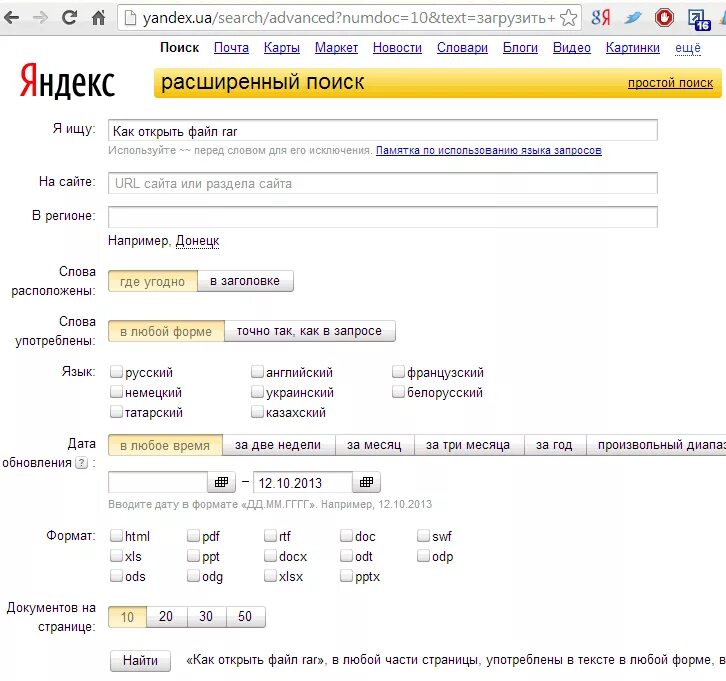The image size is (726, 681).
Task: Open the Маркет service link
Action: pos(336,48)
